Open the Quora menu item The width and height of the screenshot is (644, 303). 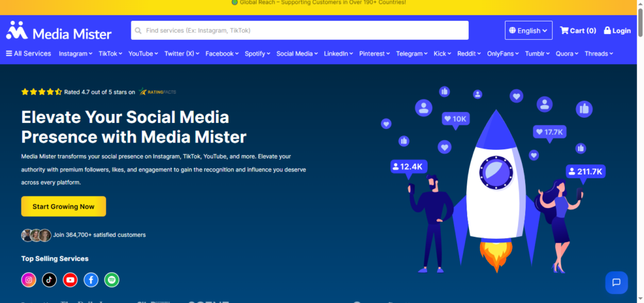point(567,54)
